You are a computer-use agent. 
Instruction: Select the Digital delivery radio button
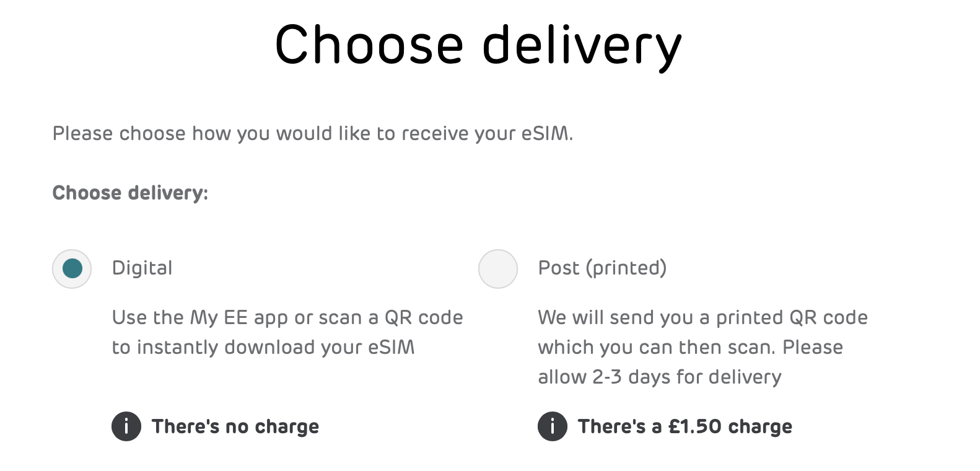tap(72, 269)
